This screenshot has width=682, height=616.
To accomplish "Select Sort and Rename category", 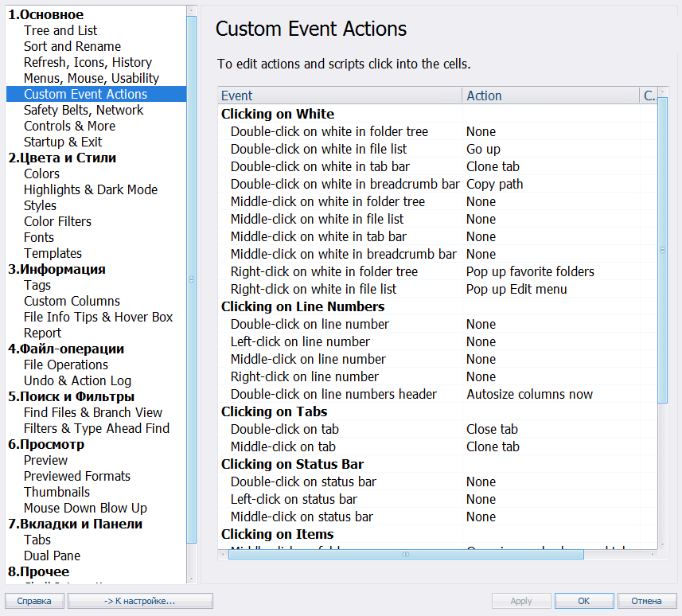I will click(72, 46).
